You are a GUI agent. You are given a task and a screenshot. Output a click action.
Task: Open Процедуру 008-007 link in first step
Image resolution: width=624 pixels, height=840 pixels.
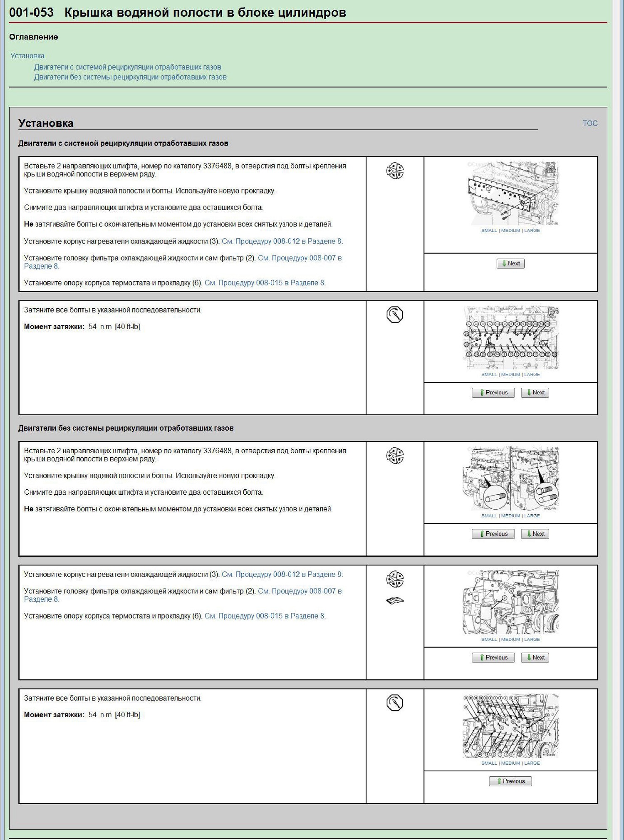tap(183, 262)
